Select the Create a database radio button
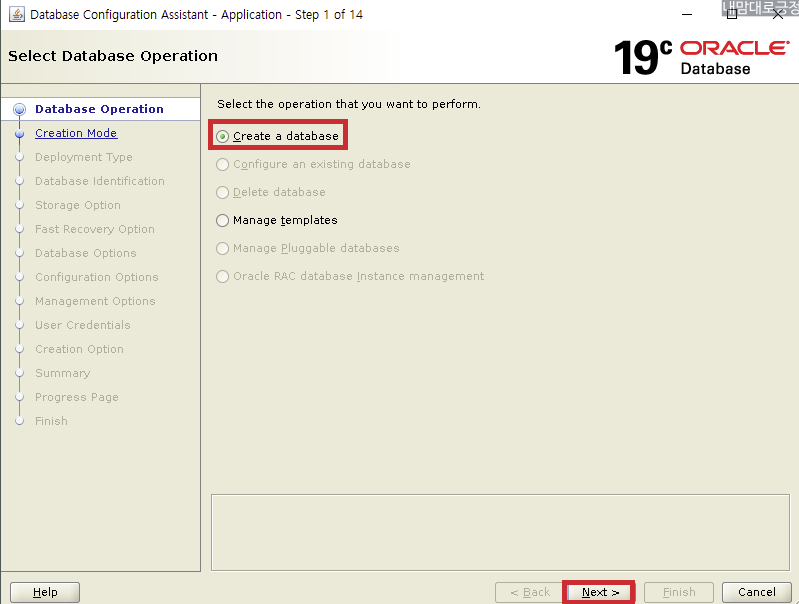The height and width of the screenshot is (604, 799). click(x=222, y=136)
